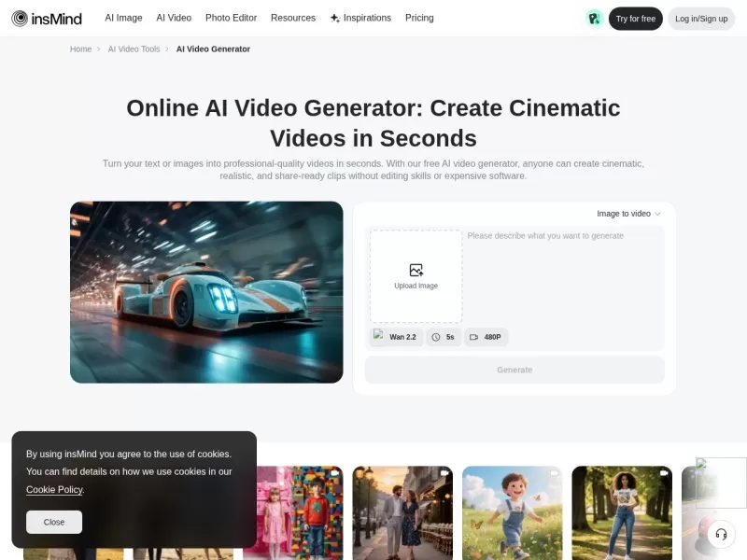This screenshot has height=560, width=747.
Task: Click the Upload Image icon
Action: tap(415, 270)
